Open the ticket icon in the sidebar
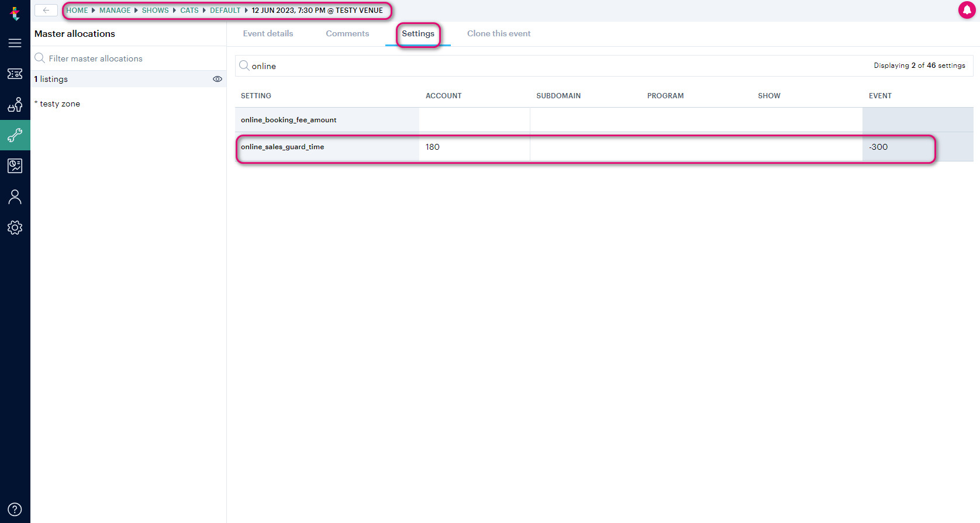 (x=15, y=74)
